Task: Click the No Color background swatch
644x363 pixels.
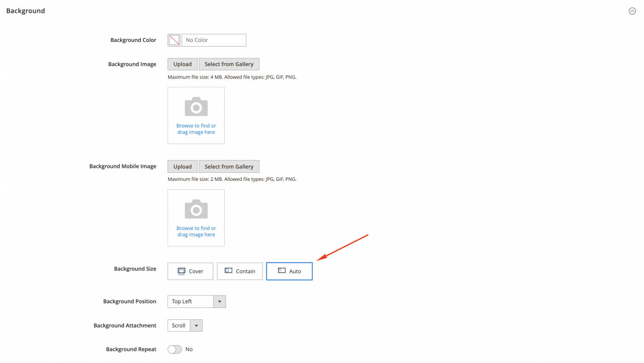Action: 174,40
